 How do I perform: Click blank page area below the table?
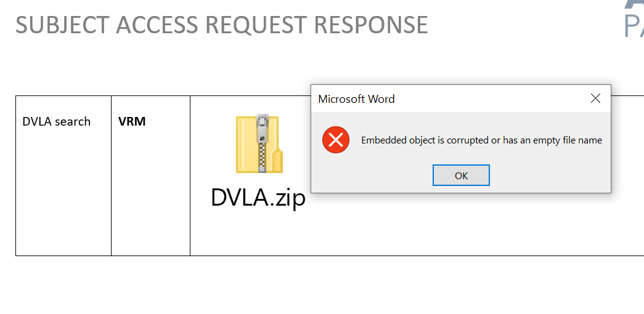click(320, 285)
